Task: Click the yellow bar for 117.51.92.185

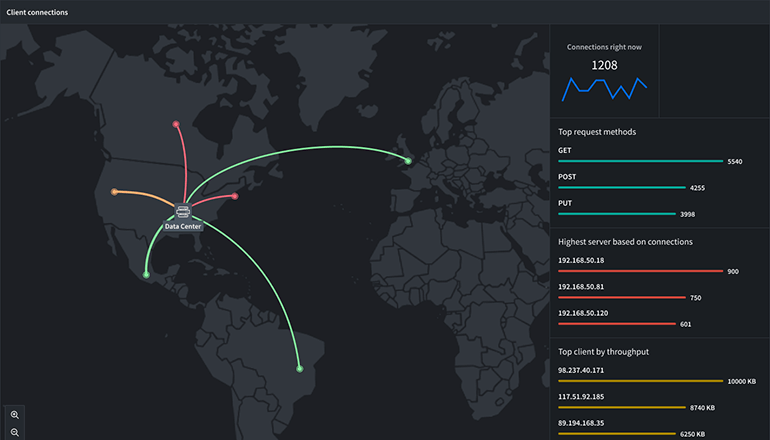Action: pos(622,408)
